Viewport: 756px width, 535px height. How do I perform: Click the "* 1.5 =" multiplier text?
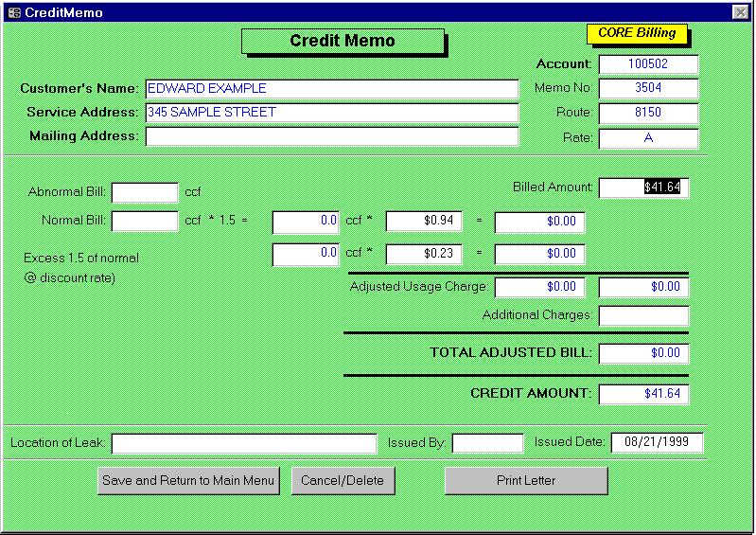click(228, 221)
